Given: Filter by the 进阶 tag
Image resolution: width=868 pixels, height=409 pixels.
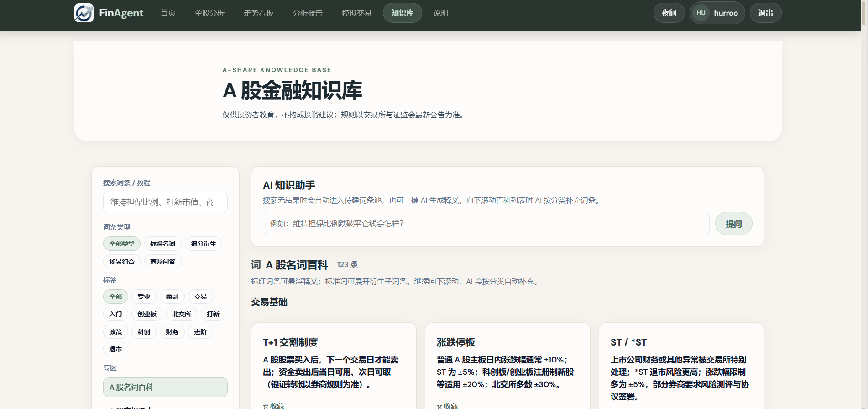Looking at the screenshot, I should (200, 332).
